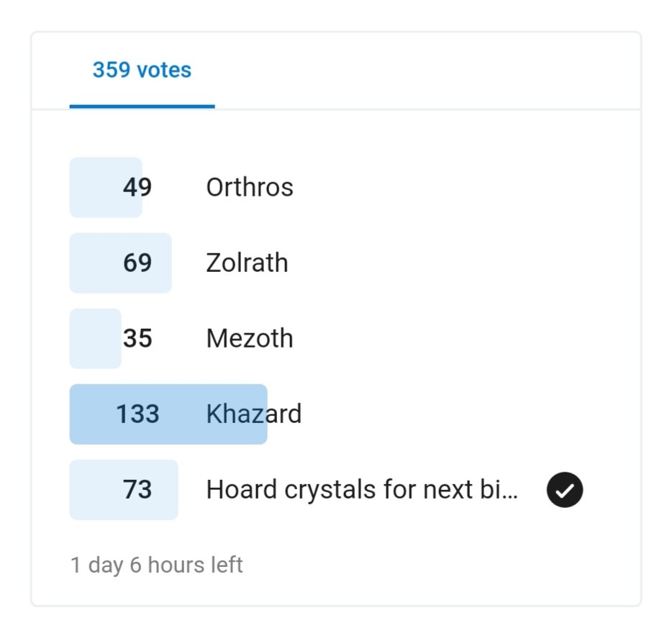Open the 359 votes tab
Viewport: 672px width, 618px height.
pos(142,70)
